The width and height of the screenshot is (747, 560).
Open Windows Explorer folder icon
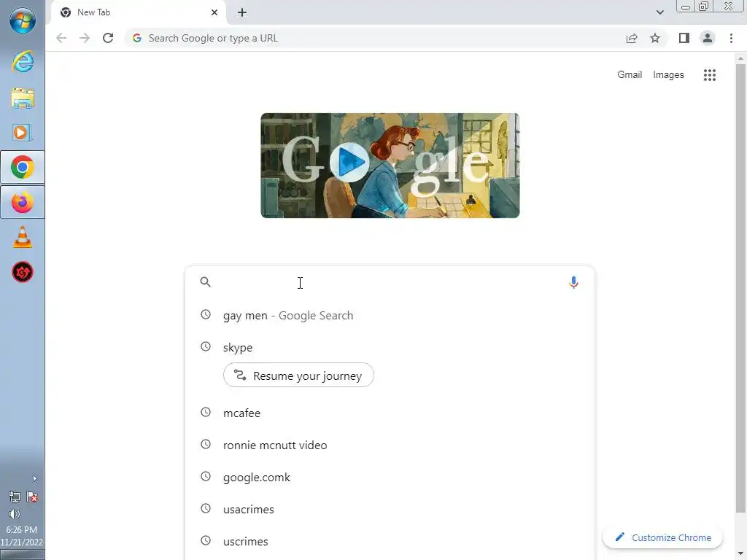point(23,98)
